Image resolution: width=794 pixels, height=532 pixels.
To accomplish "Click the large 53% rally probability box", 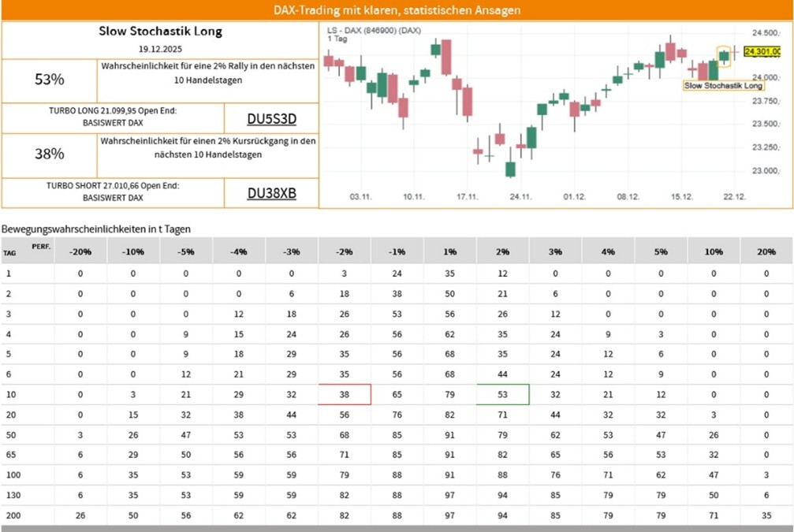I will [x=50, y=80].
